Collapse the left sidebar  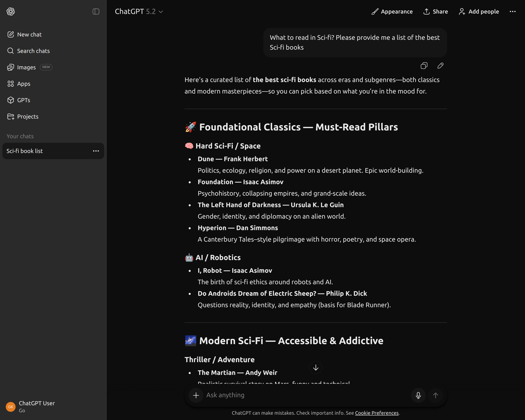click(x=96, y=11)
